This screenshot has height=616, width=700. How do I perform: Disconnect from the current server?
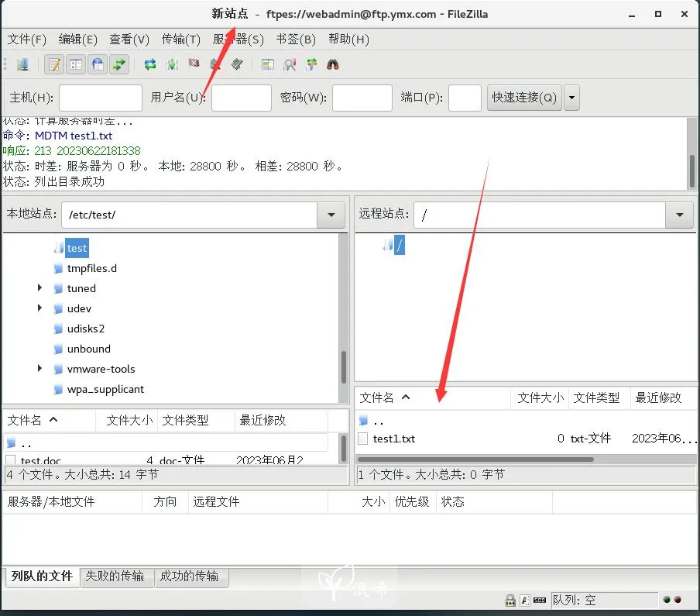coord(215,65)
